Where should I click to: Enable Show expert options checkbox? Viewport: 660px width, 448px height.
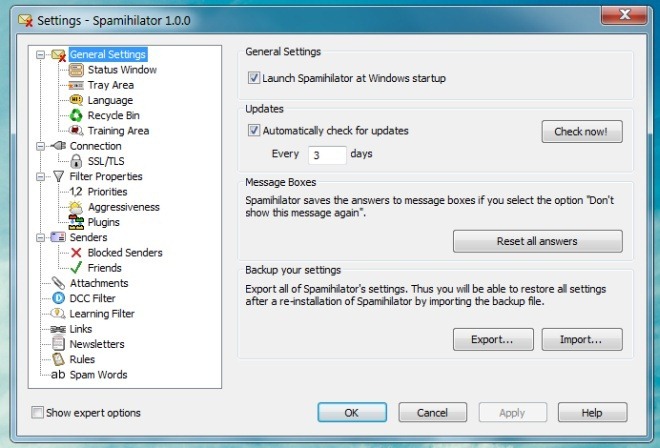(x=37, y=412)
